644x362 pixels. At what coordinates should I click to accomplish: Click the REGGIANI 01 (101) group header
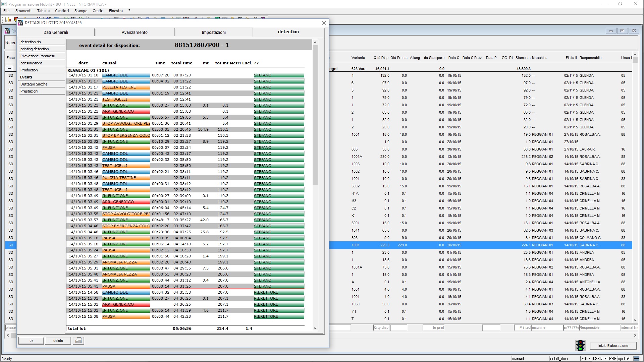88,70
